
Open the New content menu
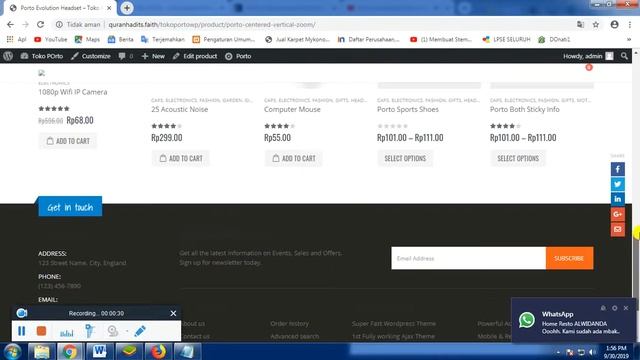point(153,56)
